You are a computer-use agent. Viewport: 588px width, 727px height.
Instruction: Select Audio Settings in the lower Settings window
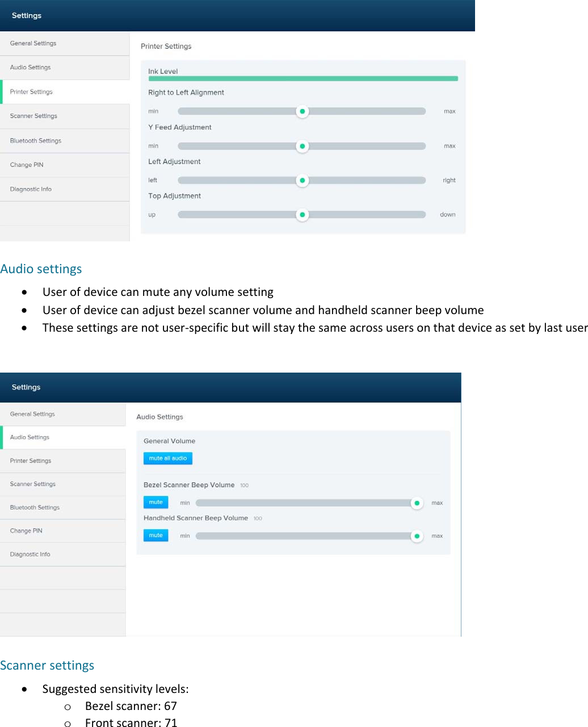click(62, 437)
